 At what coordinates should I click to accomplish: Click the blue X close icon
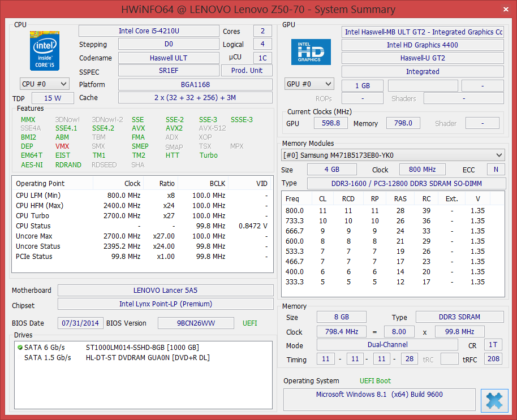tap(494, 401)
